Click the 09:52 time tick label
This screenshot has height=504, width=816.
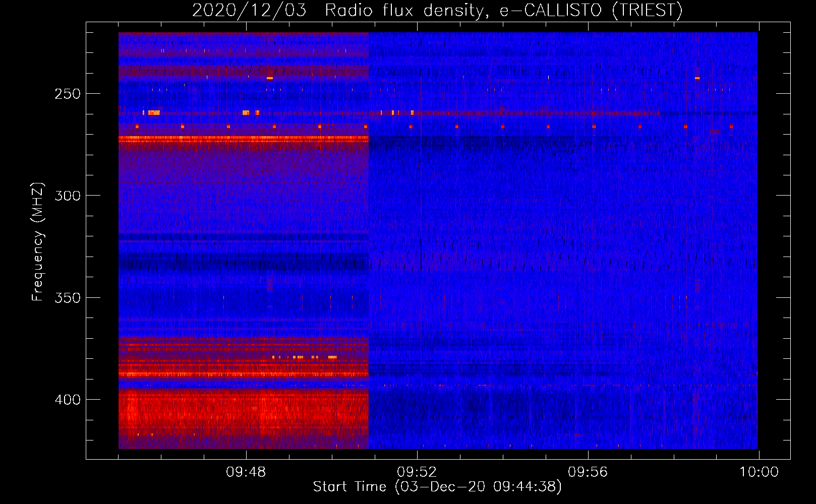tap(417, 472)
